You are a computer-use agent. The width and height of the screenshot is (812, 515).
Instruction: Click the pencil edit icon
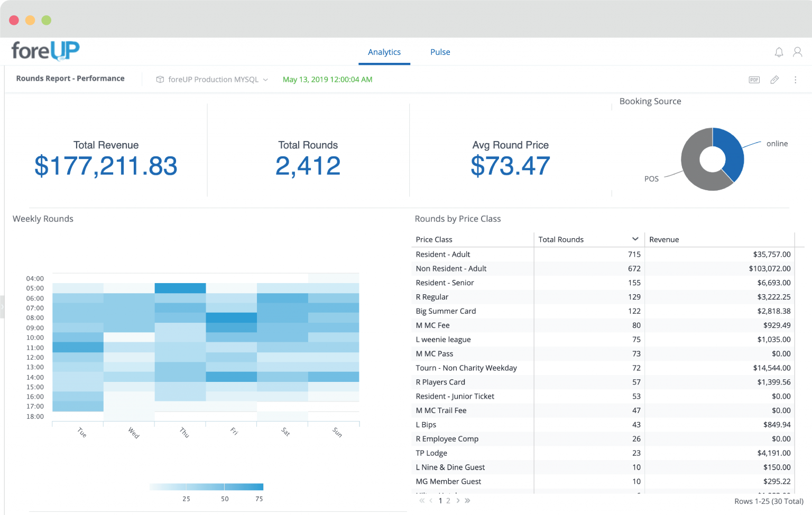[x=774, y=80]
